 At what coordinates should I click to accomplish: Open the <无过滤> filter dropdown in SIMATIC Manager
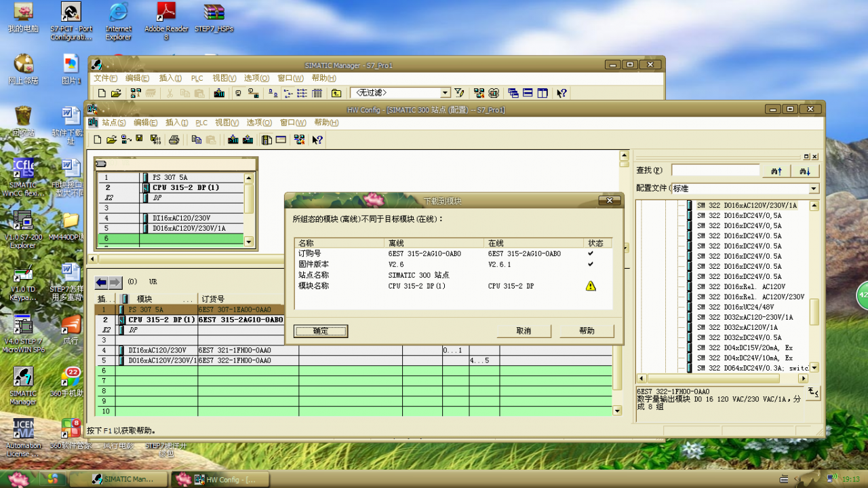tap(446, 93)
